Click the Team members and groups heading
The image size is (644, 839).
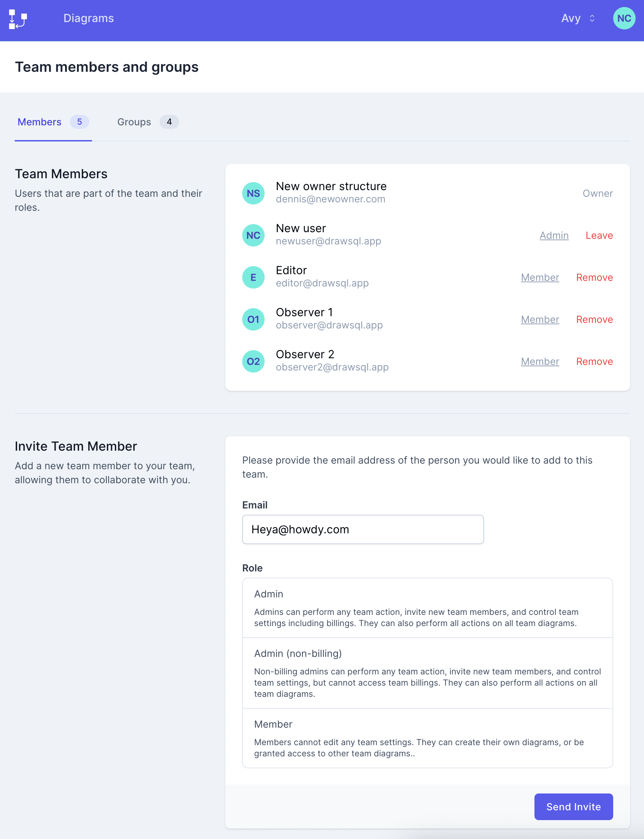(106, 67)
